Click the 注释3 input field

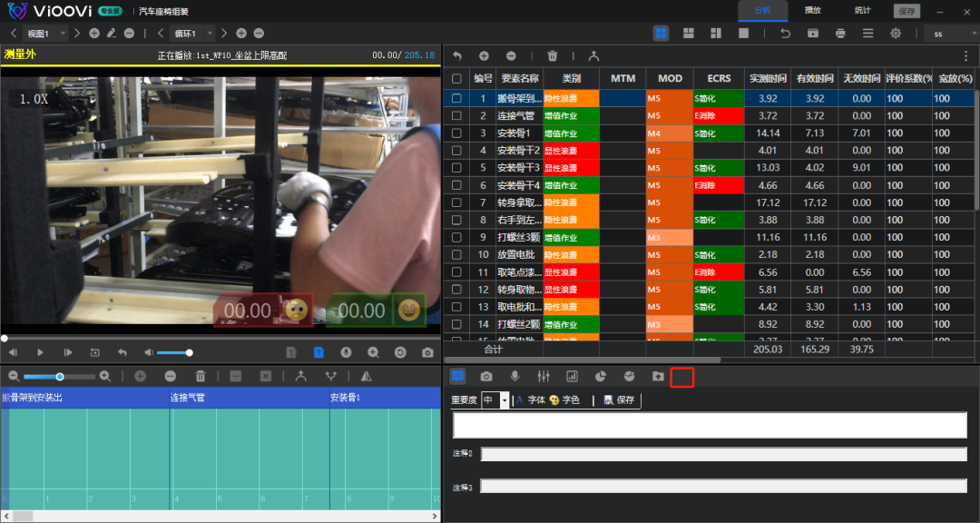click(x=724, y=486)
